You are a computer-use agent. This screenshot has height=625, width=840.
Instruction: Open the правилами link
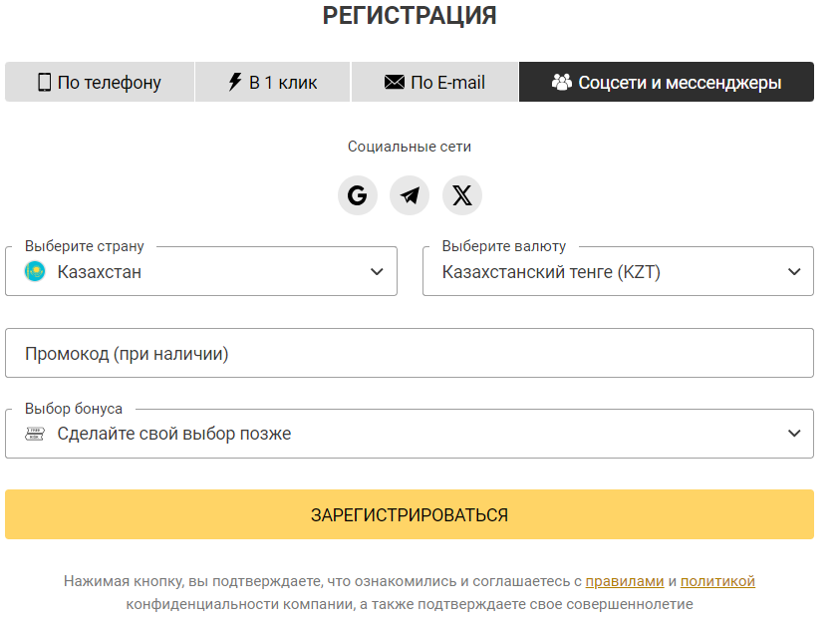tap(624, 581)
